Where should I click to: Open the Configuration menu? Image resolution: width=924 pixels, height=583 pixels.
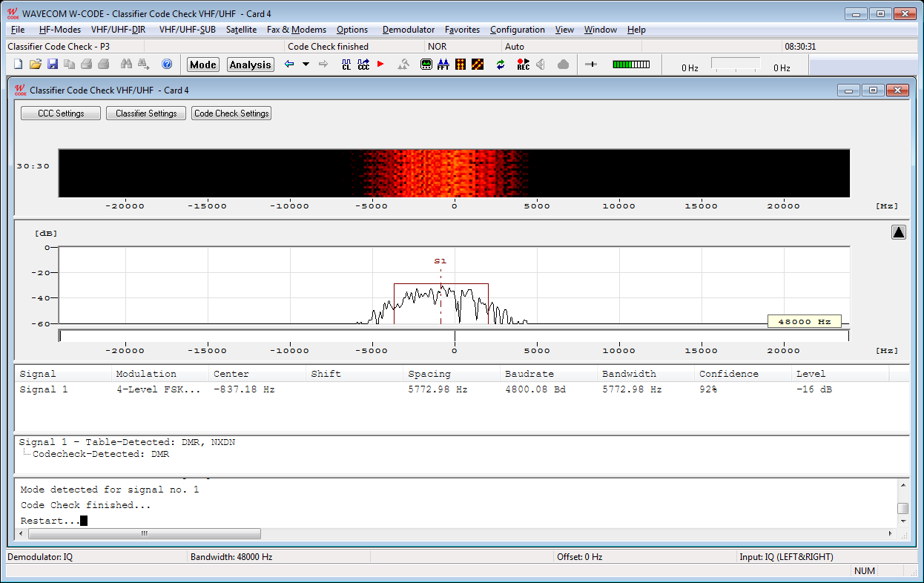click(518, 30)
